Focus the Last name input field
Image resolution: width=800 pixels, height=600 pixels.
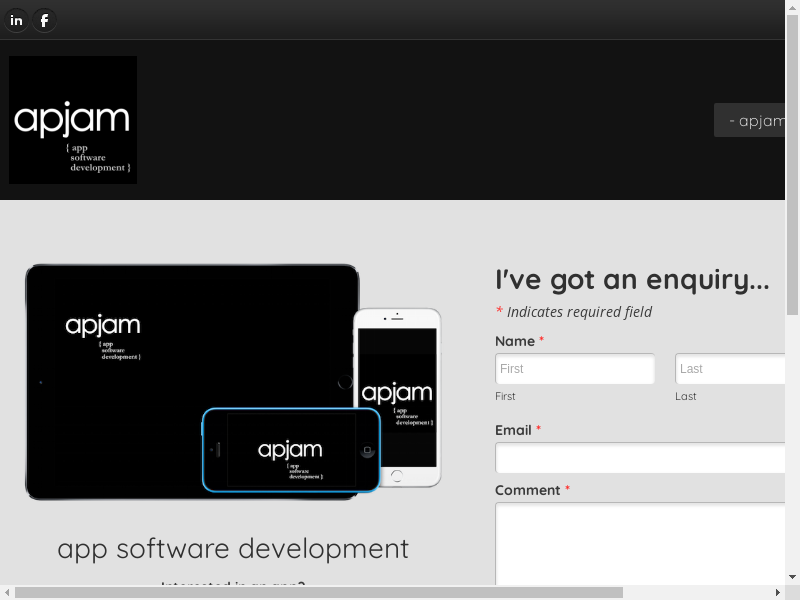point(730,369)
